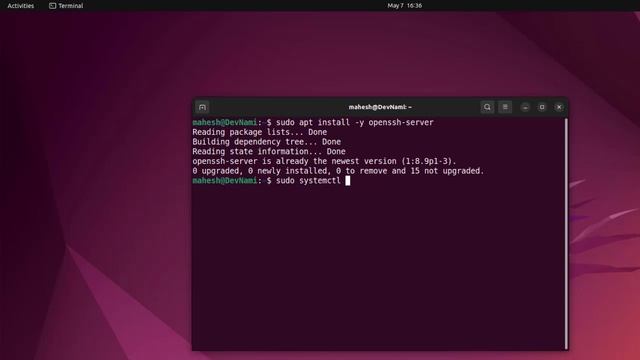Click the 'Reading package lists... Done' line
Image resolution: width=640 pixels, height=360 pixels.
(x=260, y=132)
